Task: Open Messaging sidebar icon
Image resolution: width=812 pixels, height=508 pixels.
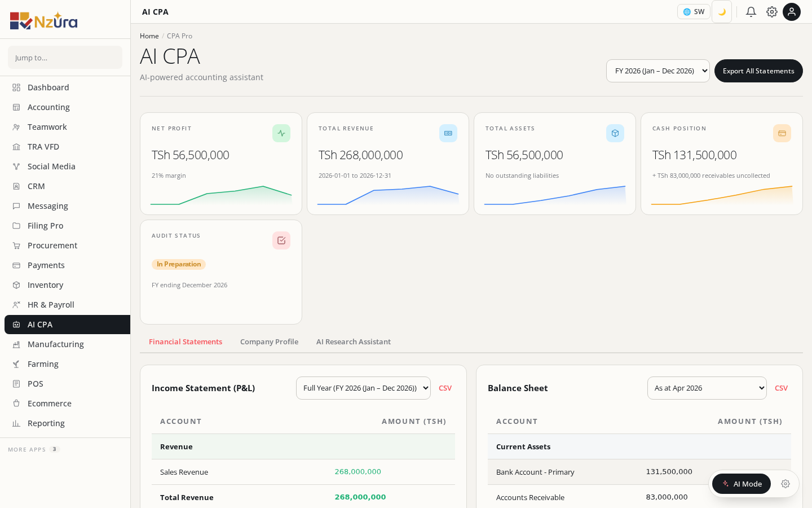Action: coord(16,206)
